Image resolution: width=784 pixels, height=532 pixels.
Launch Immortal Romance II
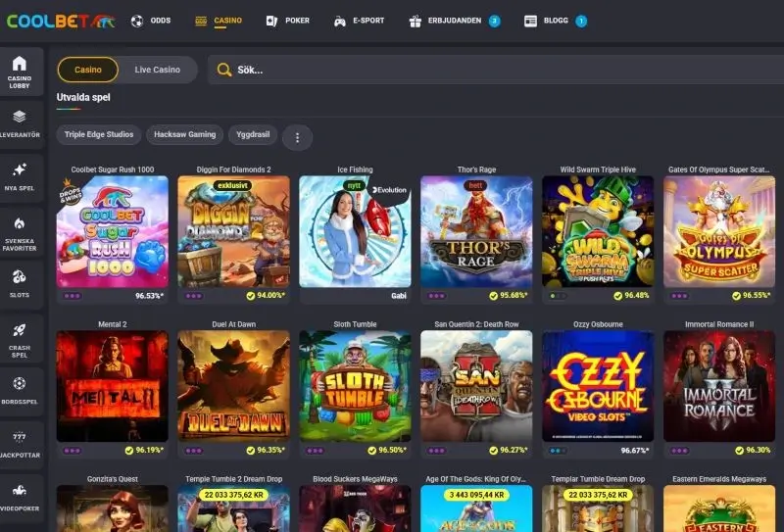click(x=719, y=386)
